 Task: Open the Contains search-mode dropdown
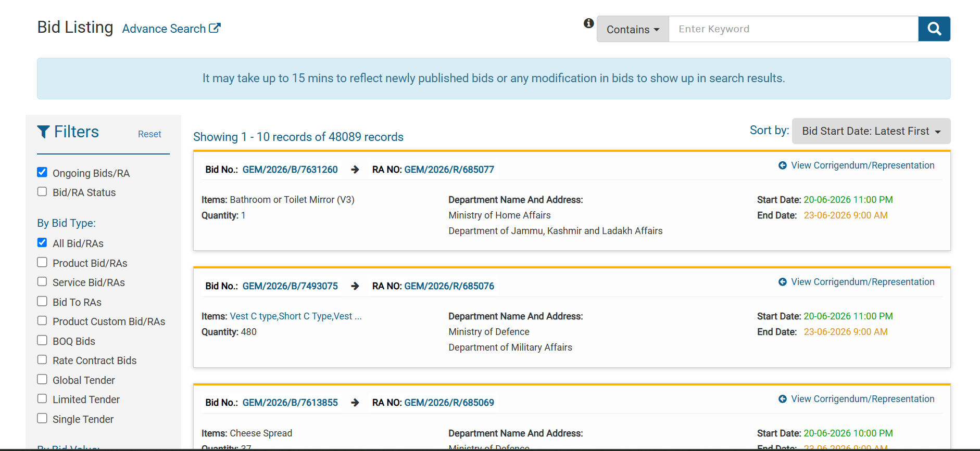[x=633, y=29]
